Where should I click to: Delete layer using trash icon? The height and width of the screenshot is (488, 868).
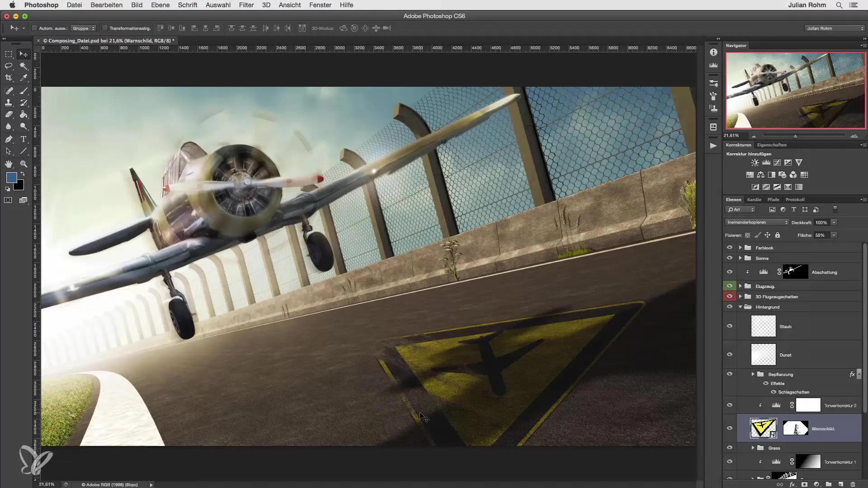(853, 484)
